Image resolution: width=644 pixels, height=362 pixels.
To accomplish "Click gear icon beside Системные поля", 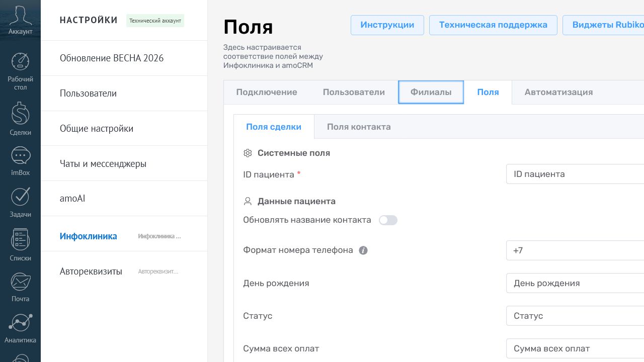I will [x=248, y=153].
